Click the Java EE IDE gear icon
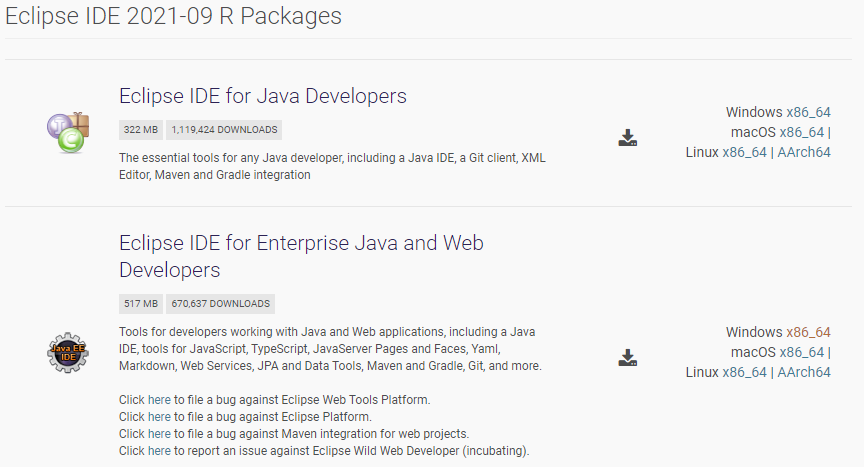Viewport: 864px width, 467px height. click(x=68, y=352)
